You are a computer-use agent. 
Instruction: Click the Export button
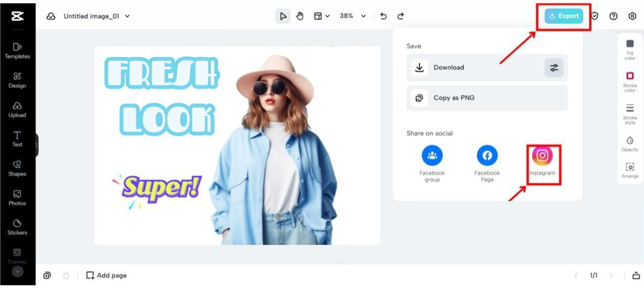tap(564, 16)
